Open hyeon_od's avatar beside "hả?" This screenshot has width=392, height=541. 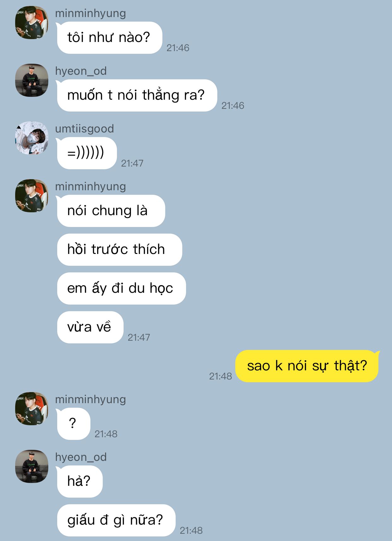32,466
